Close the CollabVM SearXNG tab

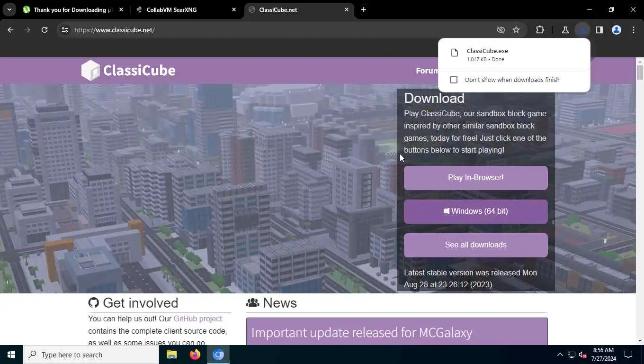[234, 9]
